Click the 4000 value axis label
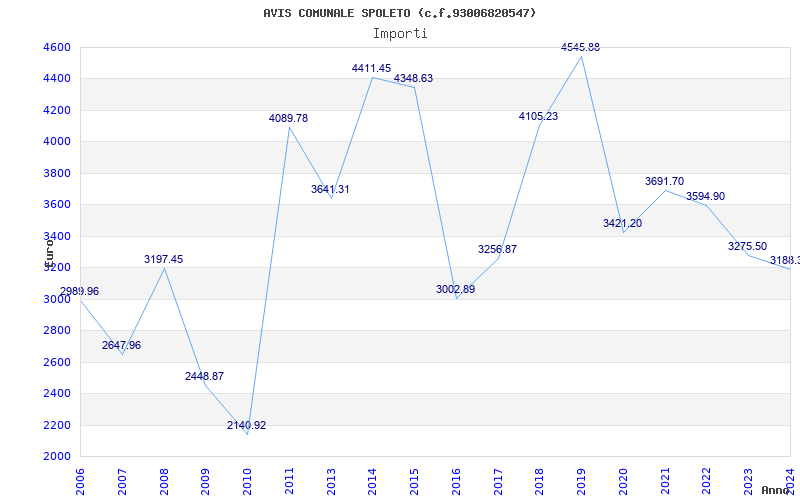 tap(58, 142)
